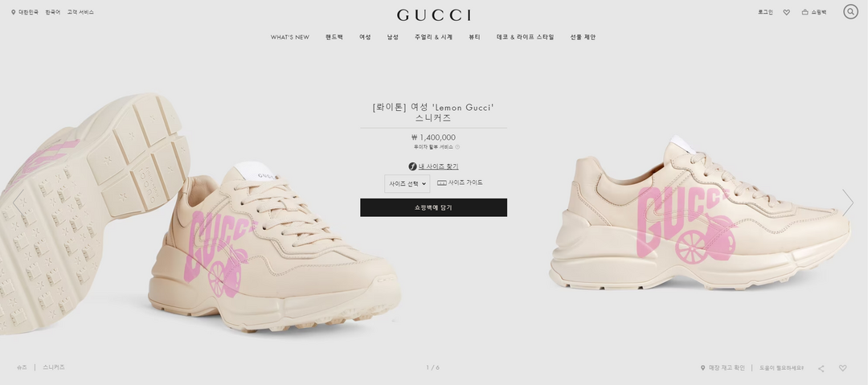Open the 사이즈 선택 dropdown

click(407, 183)
